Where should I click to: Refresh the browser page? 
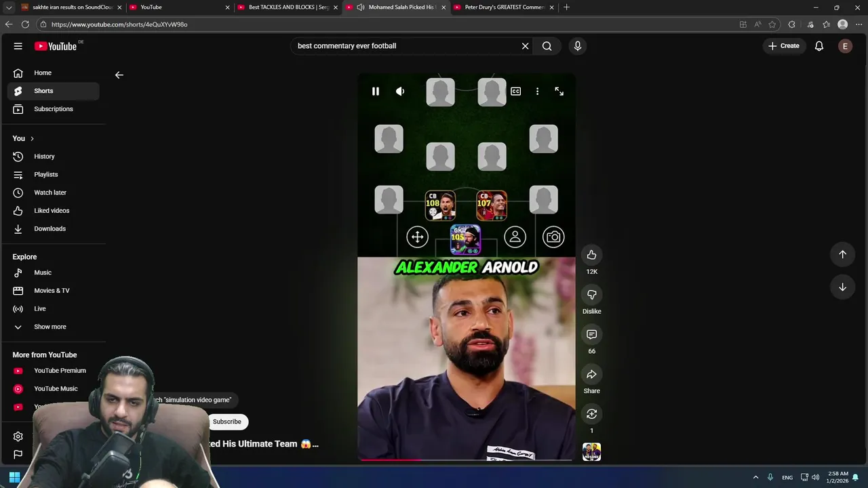pos(25,24)
